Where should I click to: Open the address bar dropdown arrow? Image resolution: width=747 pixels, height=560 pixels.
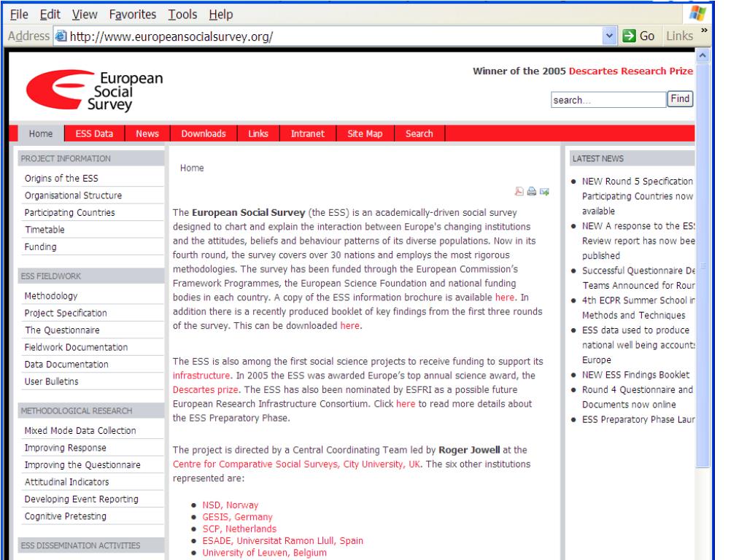coord(609,36)
